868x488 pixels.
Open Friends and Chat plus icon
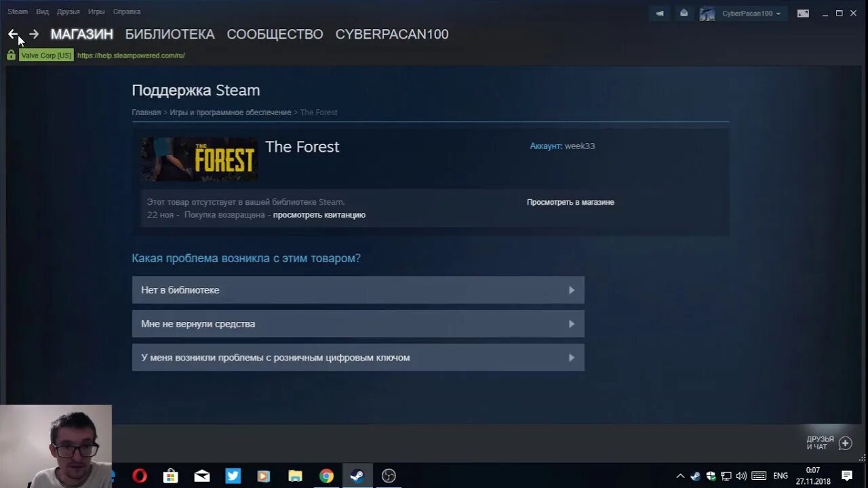pos(845,443)
